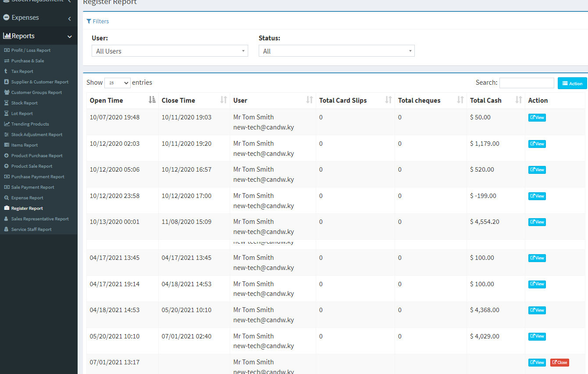Click the Stock Report hourglass icon
Image resolution: width=588 pixels, height=374 pixels.
(x=6, y=103)
